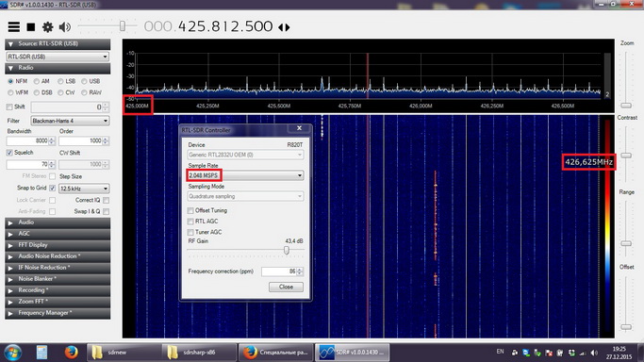Screen dimensions: 644x362
Task: Adjust the Contrast slider handle
Action: (x=626, y=156)
